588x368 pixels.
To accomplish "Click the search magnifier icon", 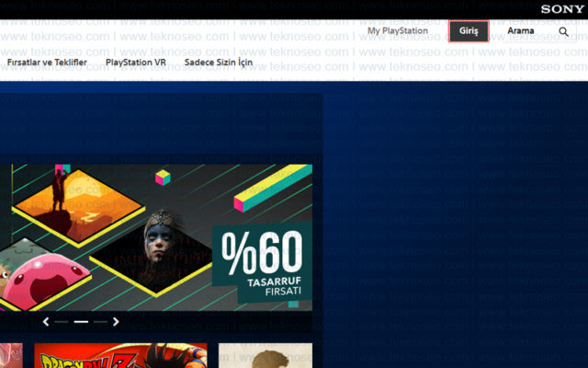I will [x=563, y=32].
